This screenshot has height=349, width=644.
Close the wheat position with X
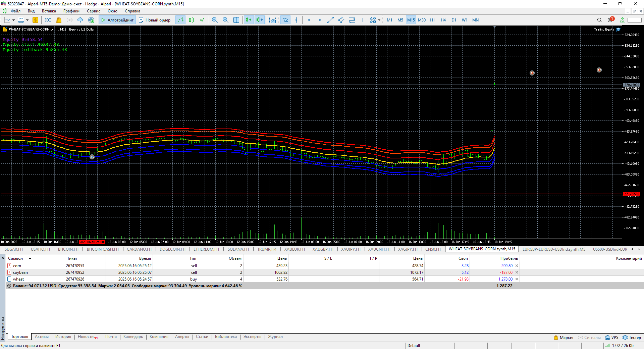click(517, 279)
